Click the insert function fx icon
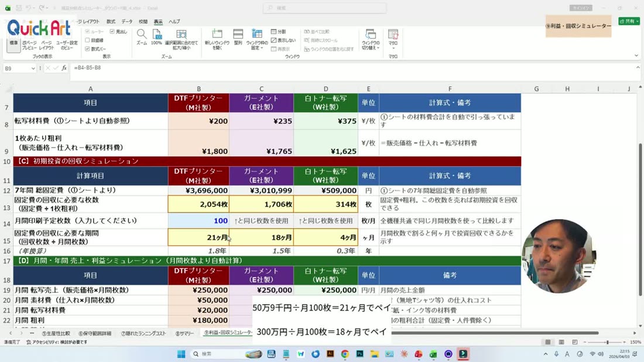The image size is (644, 362). pyautogui.click(x=64, y=68)
